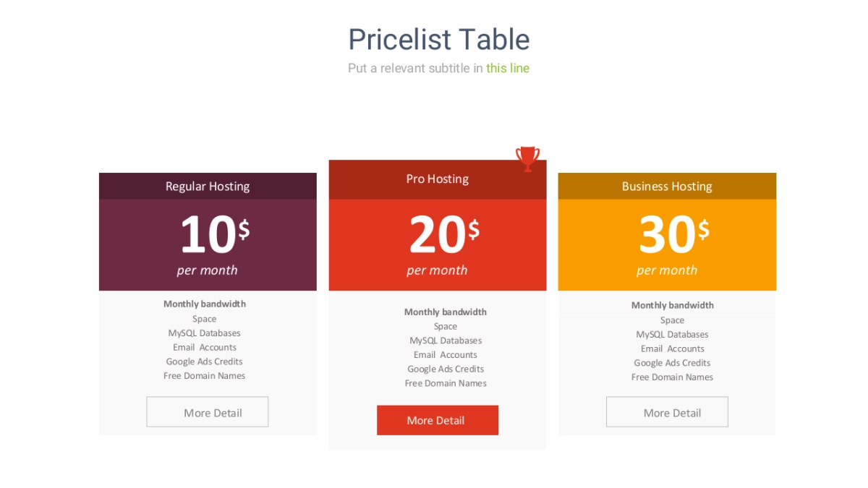Viewport: 868px width, 488px height.
Task: Click the 'this line' green subtitle text
Action: pos(508,69)
